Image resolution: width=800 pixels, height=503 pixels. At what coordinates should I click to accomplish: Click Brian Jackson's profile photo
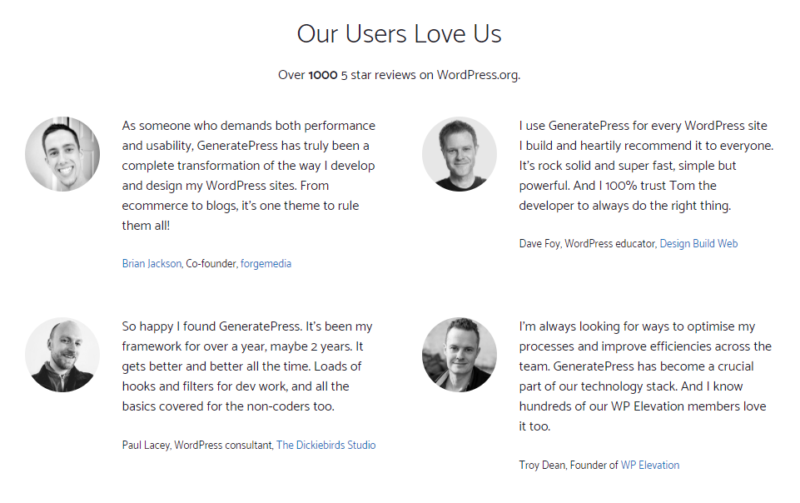click(62, 154)
